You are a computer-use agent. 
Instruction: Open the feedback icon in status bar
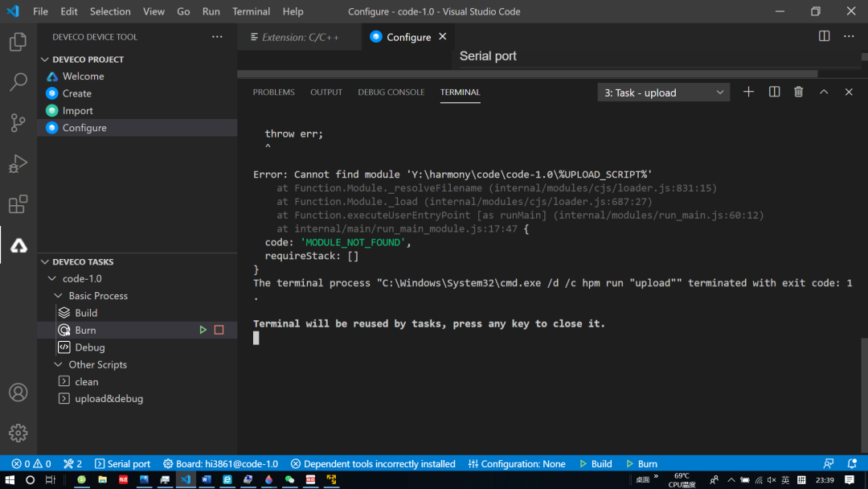(828, 463)
